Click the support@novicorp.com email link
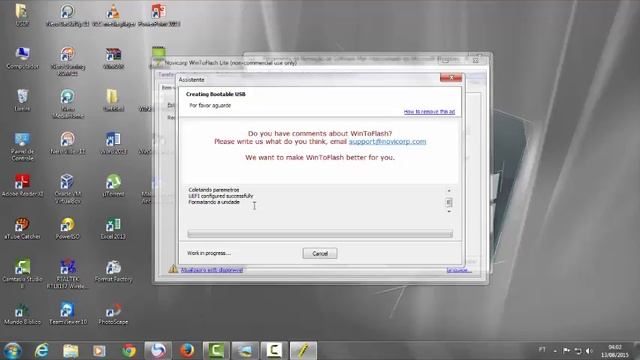This screenshot has width=640, height=360. pos(387,142)
